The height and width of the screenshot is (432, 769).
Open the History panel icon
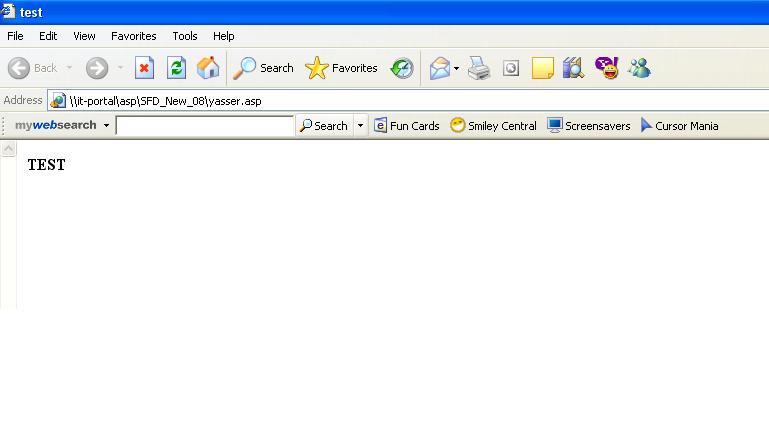(402, 68)
